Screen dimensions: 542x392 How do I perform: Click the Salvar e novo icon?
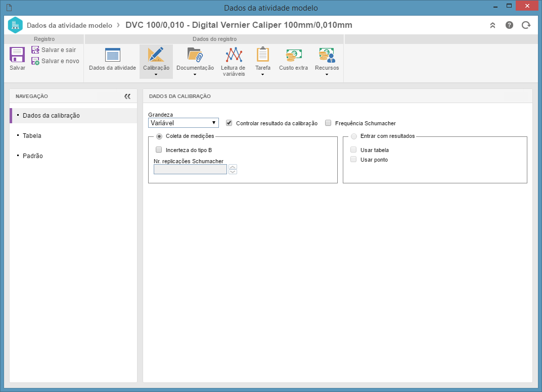tap(35, 61)
